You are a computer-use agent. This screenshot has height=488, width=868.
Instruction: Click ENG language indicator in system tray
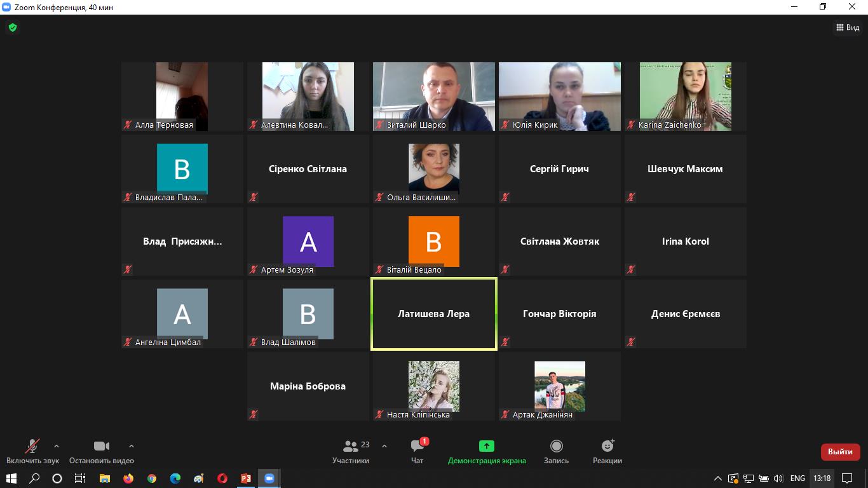coord(797,478)
